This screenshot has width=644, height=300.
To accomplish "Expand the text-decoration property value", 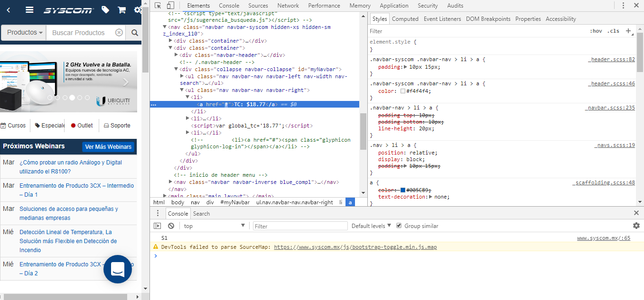I will pos(431,197).
